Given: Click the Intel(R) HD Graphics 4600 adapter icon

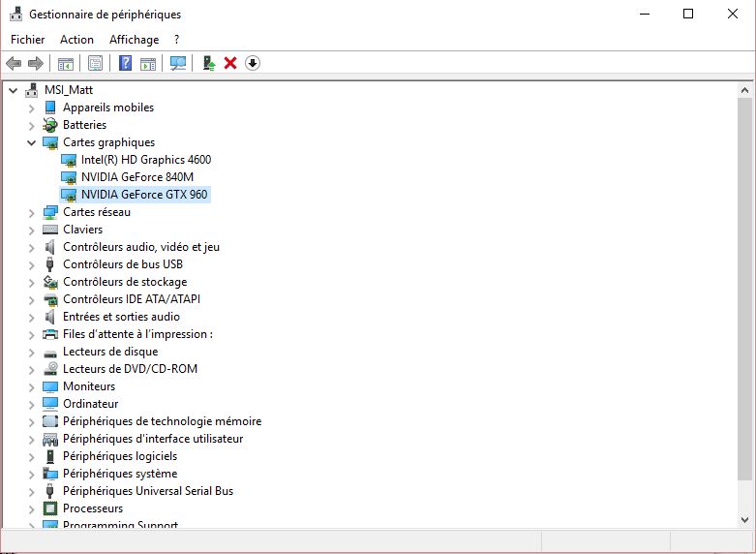Looking at the screenshot, I should click(69, 160).
